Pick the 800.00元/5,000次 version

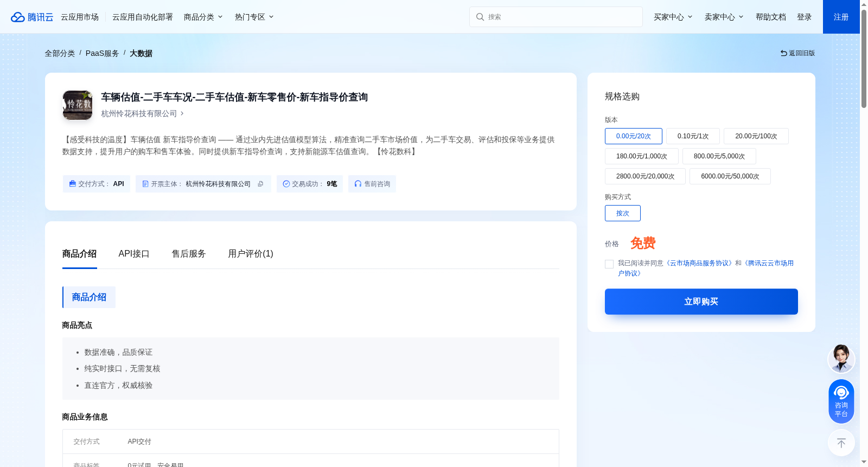719,156
